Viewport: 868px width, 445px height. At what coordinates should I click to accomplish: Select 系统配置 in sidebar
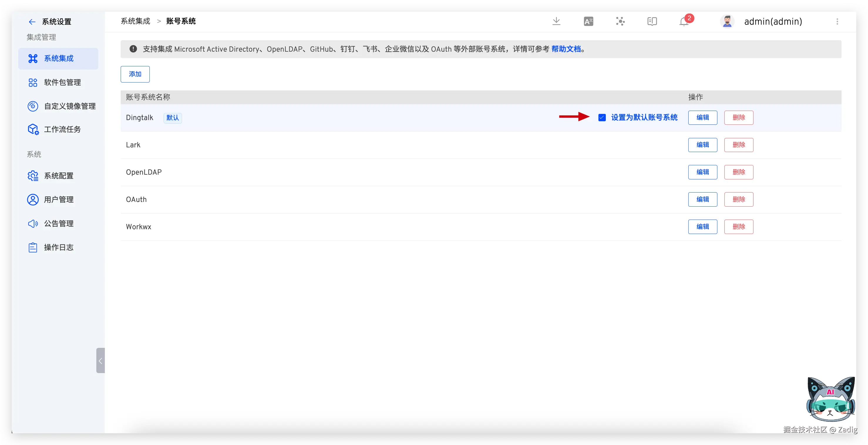point(59,176)
